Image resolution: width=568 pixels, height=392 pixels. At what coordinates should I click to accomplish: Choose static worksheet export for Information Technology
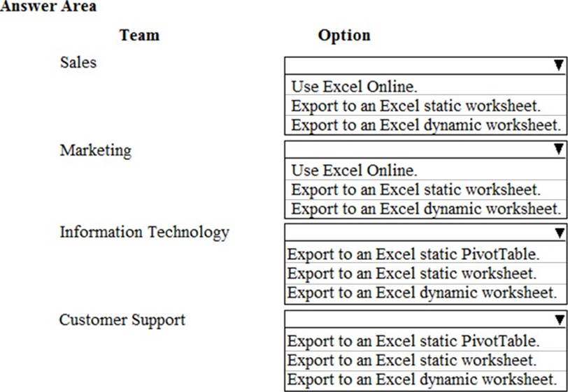(412, 273)
